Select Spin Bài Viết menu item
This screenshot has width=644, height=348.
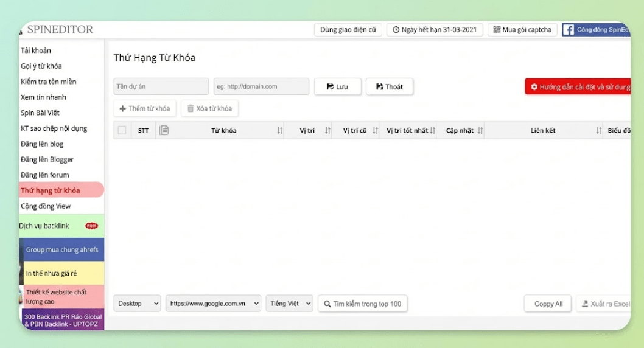[40, 113]
